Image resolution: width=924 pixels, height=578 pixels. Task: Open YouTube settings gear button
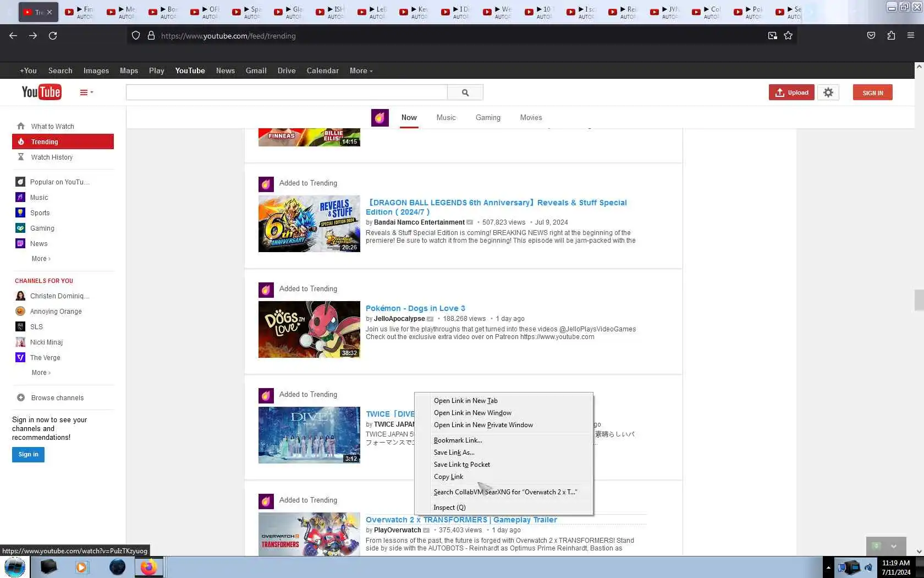[828, 92]
